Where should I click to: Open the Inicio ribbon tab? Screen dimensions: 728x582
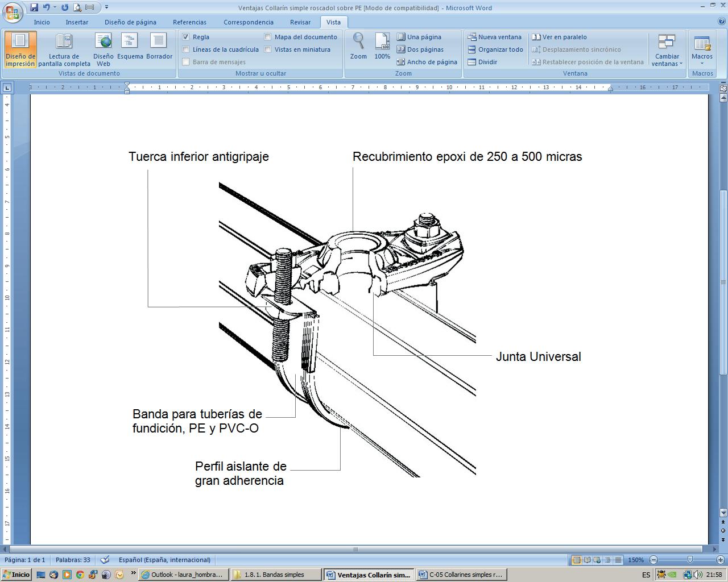pyautogui.click(x=42, y=22)
